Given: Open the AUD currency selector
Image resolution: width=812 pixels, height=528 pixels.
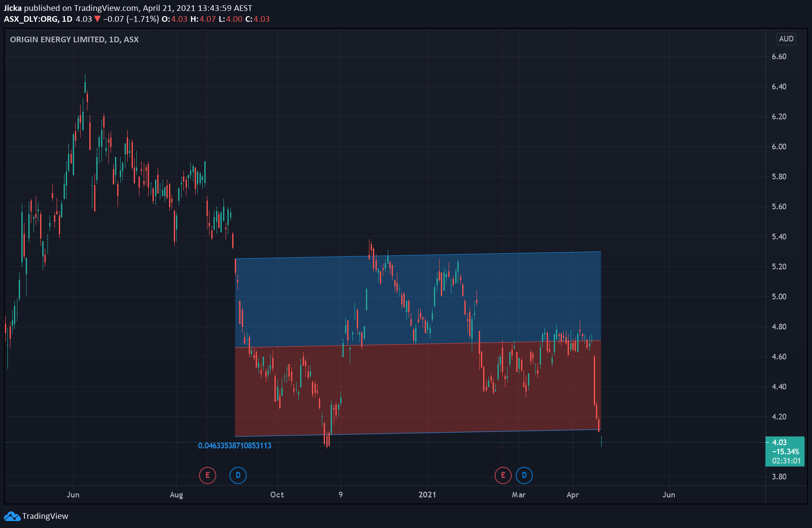Looking at the screenshot, I should pos(786,39).
